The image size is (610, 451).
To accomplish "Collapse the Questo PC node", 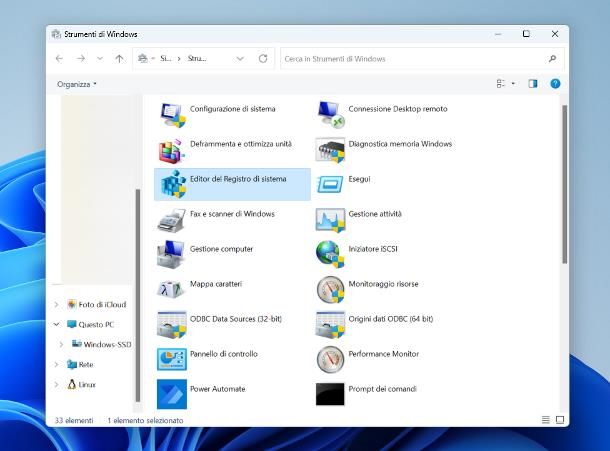I will [x=56, y=324].
